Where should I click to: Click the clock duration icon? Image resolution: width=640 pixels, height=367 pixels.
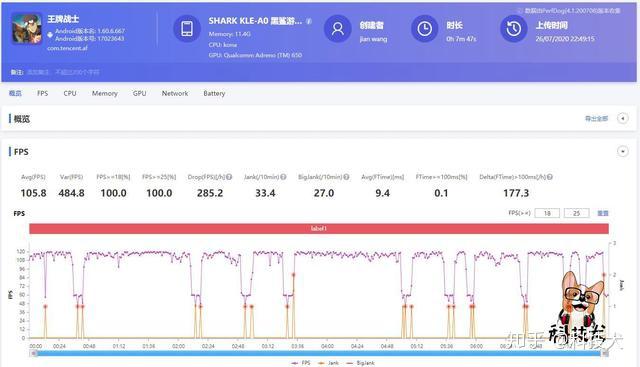pyautogui.click(x=424, y=29)
